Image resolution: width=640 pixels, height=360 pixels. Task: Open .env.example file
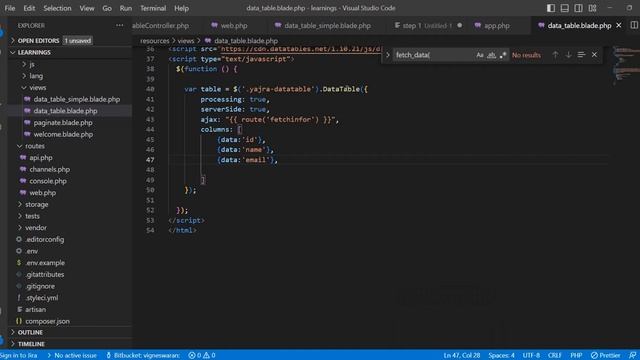[x=45, y=263]
